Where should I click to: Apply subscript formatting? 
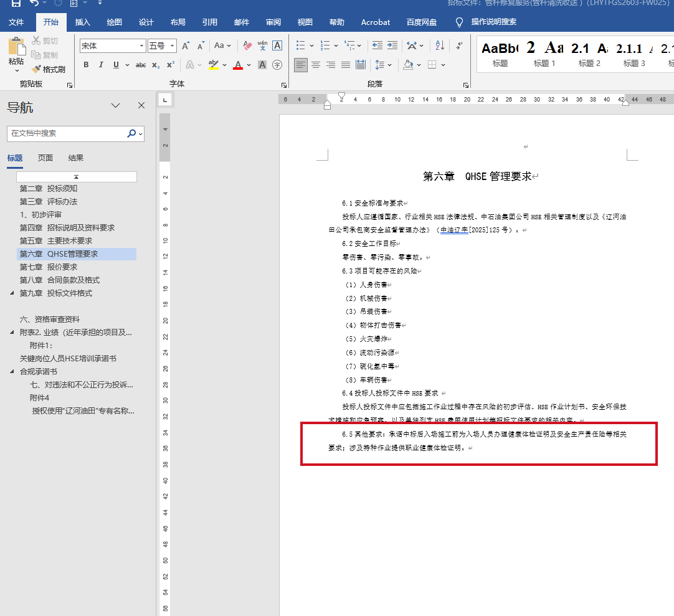click(156, 65)
